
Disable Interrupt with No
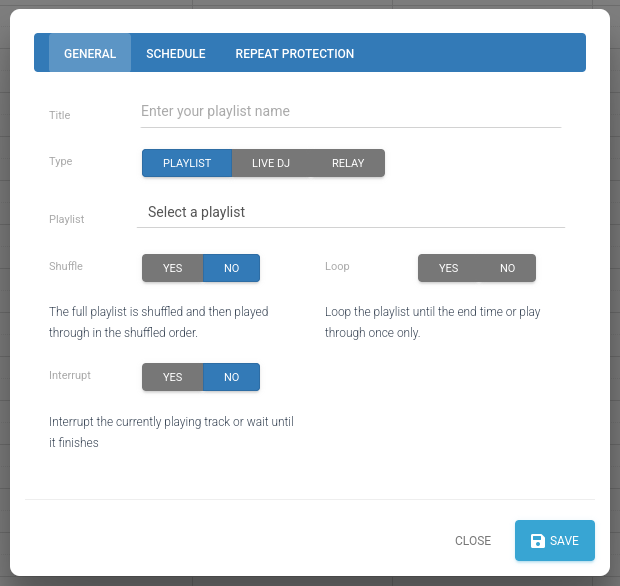click(x=232, y=377)
